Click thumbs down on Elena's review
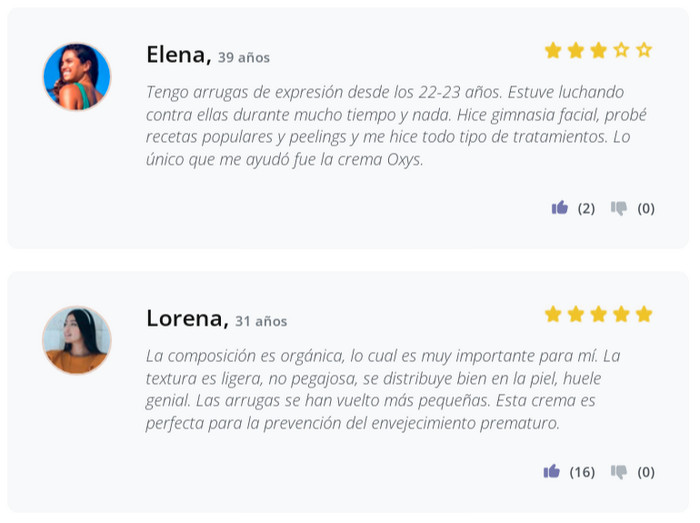Viewport: 700px width, 523px height. (x=619, y=208)
